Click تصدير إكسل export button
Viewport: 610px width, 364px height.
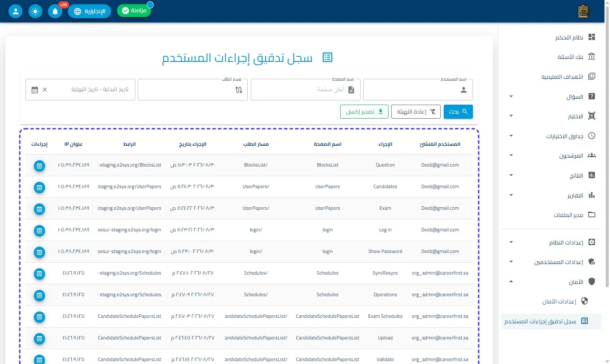click(364, 111)
